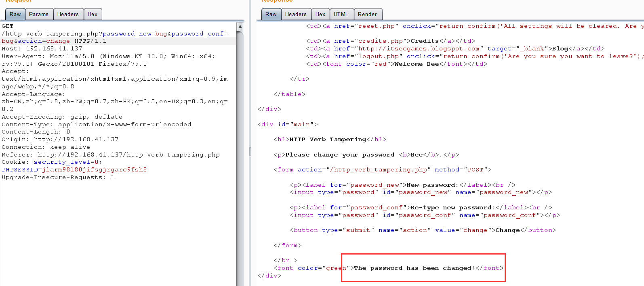This screenshot has width=644, height=286.
Task: Click the Accept-Encoding: gzip, deflate line
Action: [62, 117]
